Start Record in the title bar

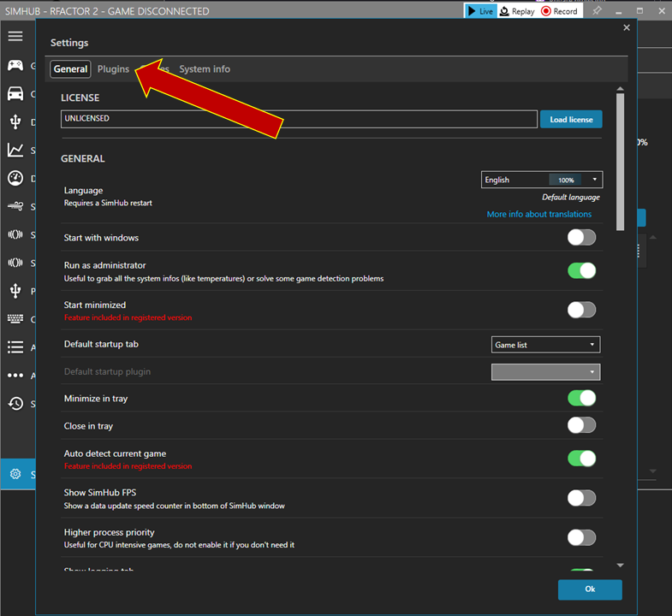click(x=560, y=11)
